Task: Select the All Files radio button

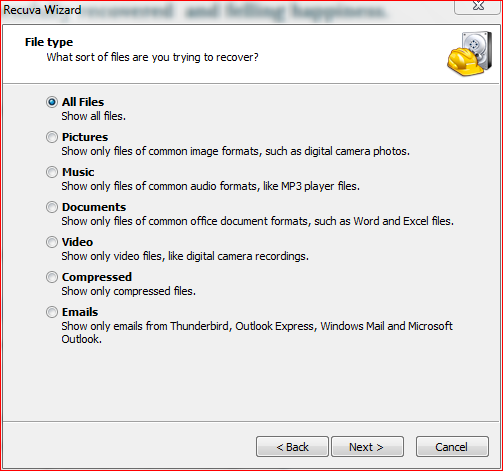Action: click(x=52, y=102)
